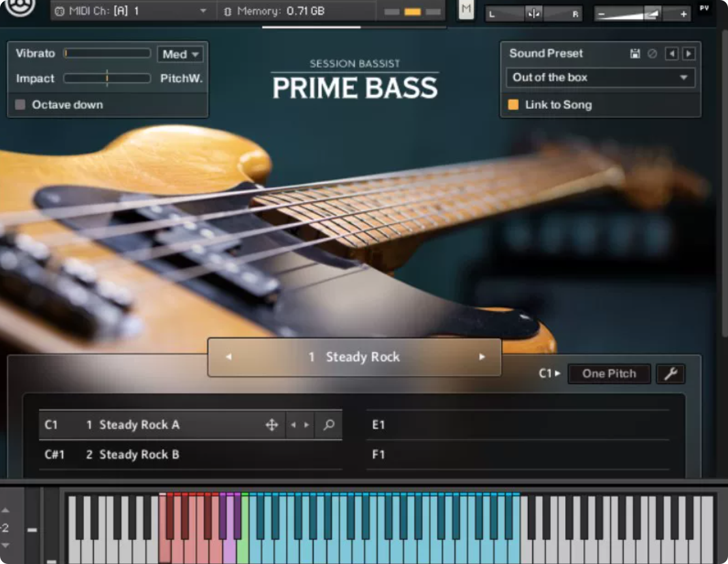Click the PitchW. label
The image size is (728, 564).
click(182, 78)
